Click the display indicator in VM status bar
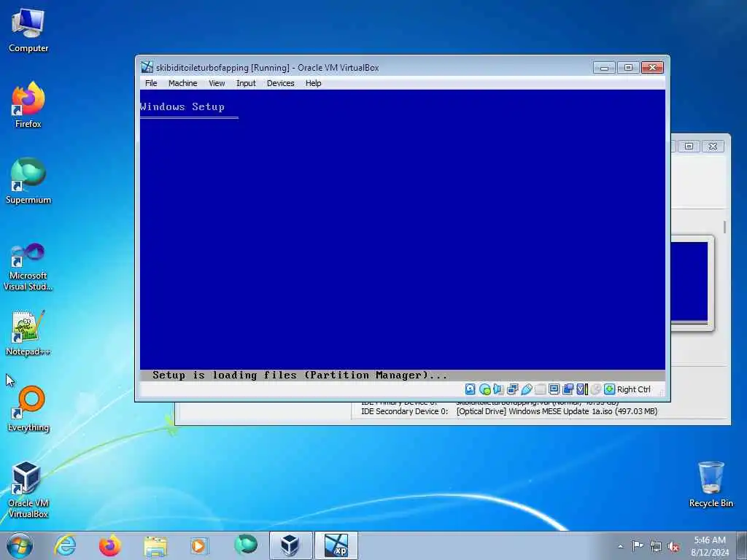Image resolution: width=747 pixels, height=560 pixels. [554, 389]
